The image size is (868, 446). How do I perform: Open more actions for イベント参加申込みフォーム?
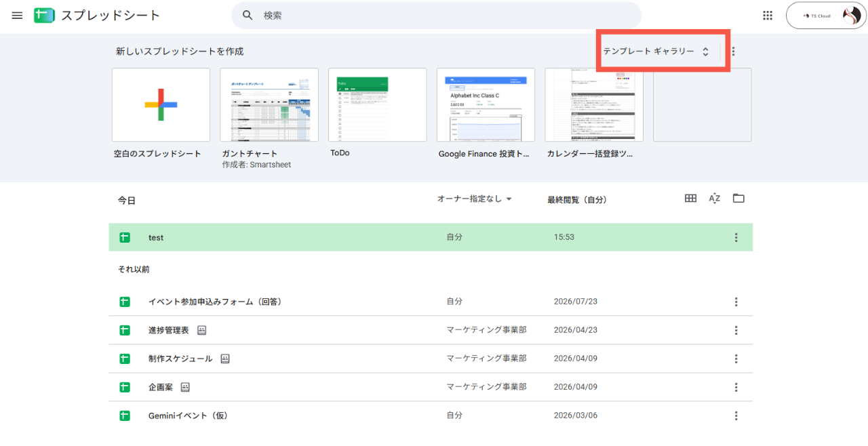tap(736, 302)
